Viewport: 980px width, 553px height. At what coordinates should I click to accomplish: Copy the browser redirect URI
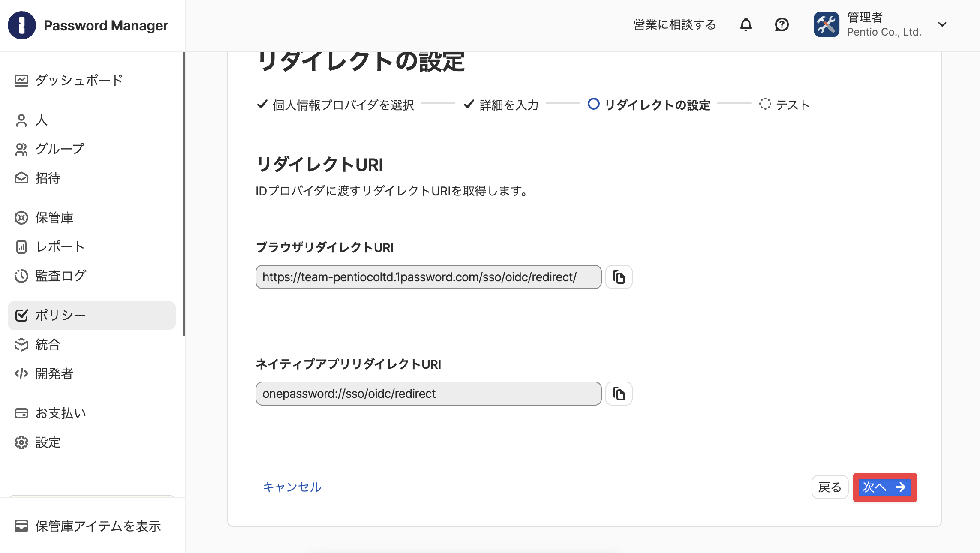click(x=619, y=277)
